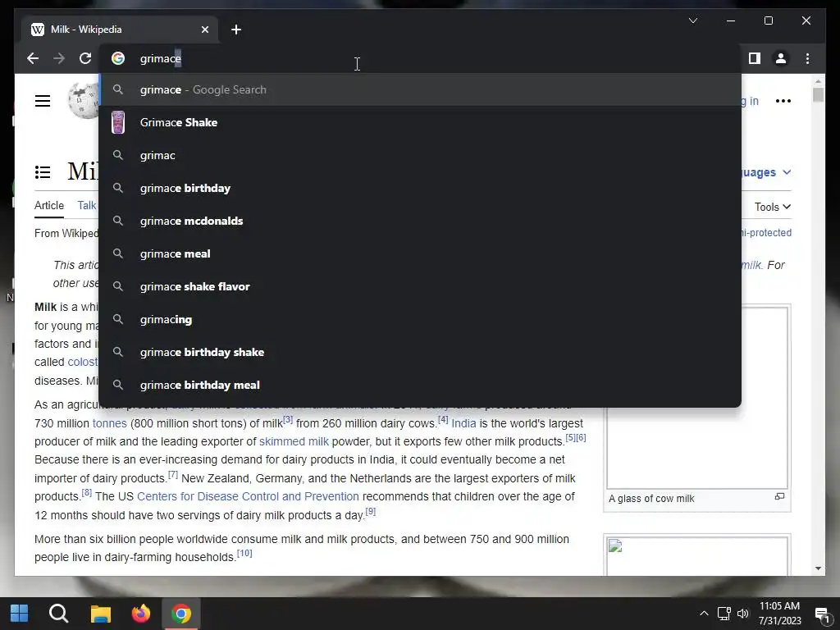This screenshot has height=630, width=840.
Task: Open taskbar Search
Action: pyautogui.click(x=59, y=614)
